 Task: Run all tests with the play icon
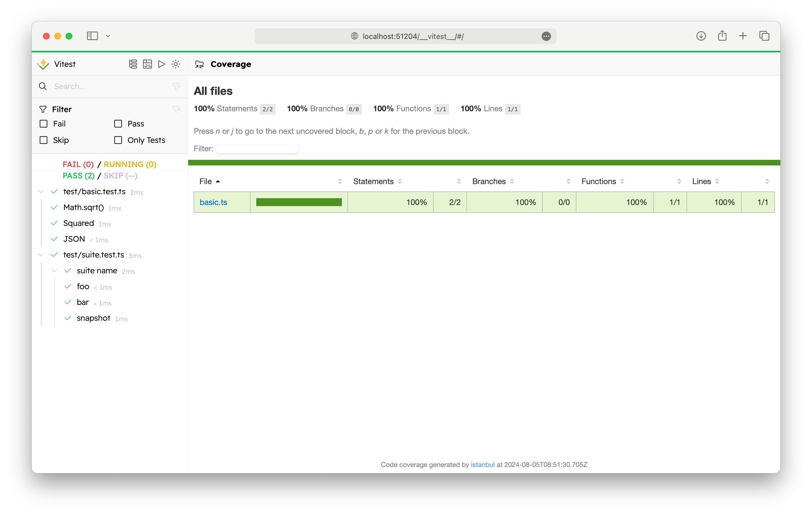162,64
